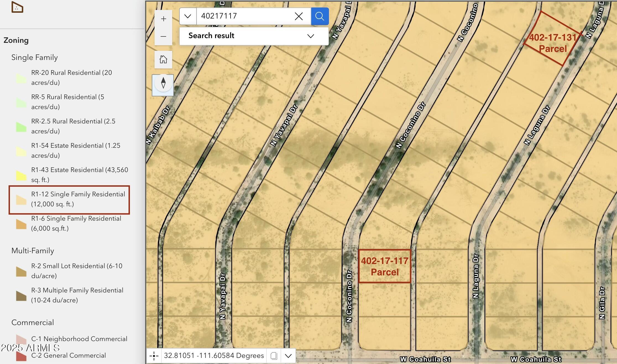Run the search with the magnifier button
Viewport: 617px width, 364px height.
320,16
